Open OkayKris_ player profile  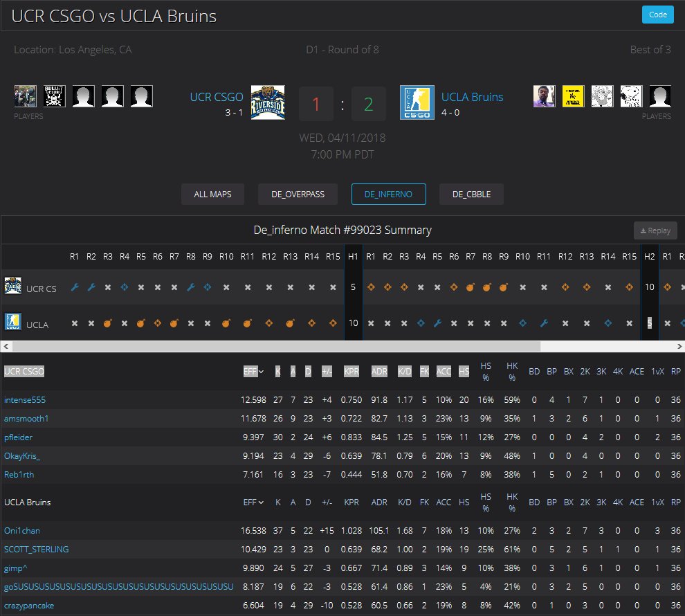point(22,455)
